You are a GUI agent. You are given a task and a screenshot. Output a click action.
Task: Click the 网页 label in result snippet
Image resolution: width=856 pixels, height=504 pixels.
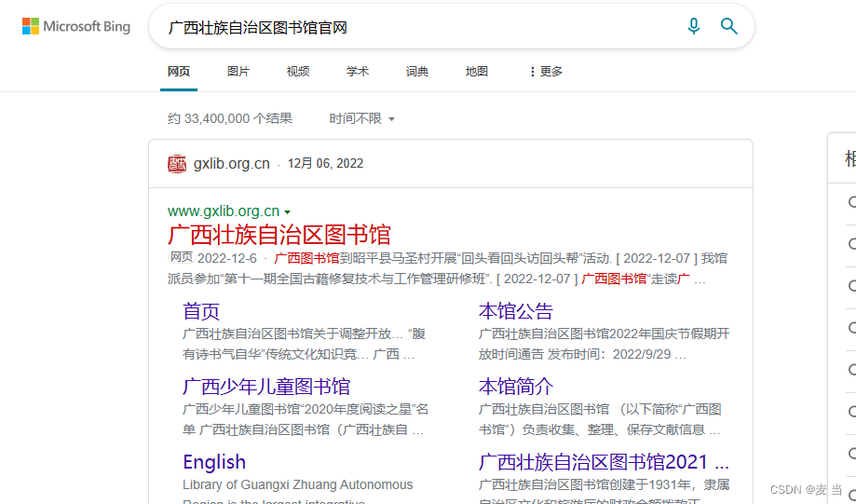pyautogui.click(x=182, y=257)
